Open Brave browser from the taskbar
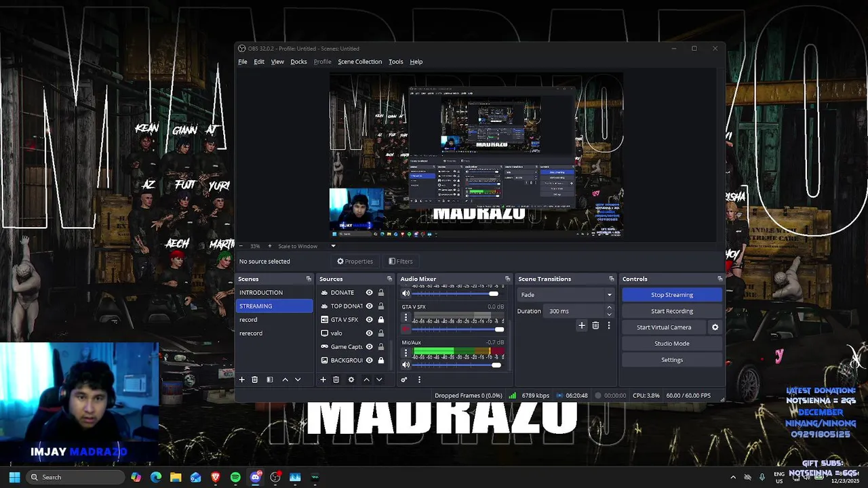868x488 pixels. [216, 477]
